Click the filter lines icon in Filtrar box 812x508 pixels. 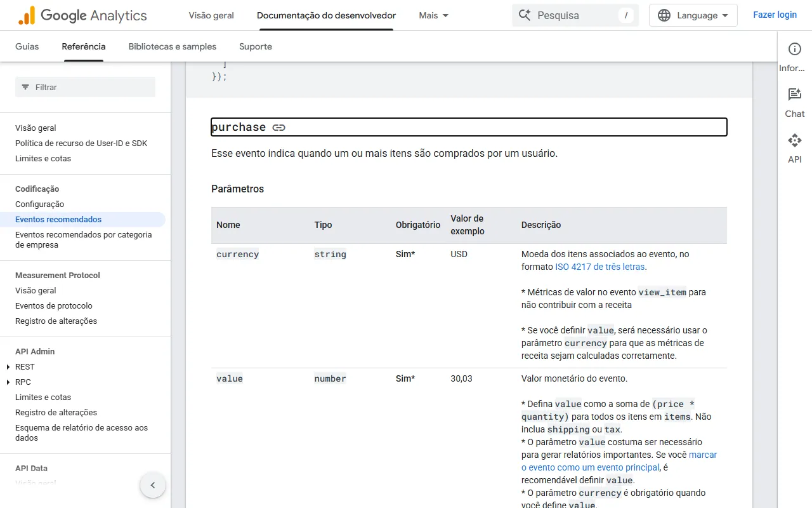point(25,87)
